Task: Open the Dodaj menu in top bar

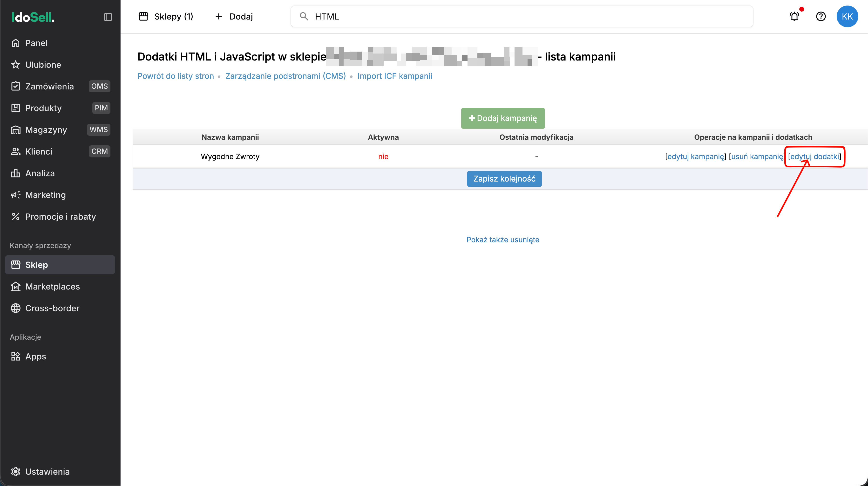Action: point(234,16)
